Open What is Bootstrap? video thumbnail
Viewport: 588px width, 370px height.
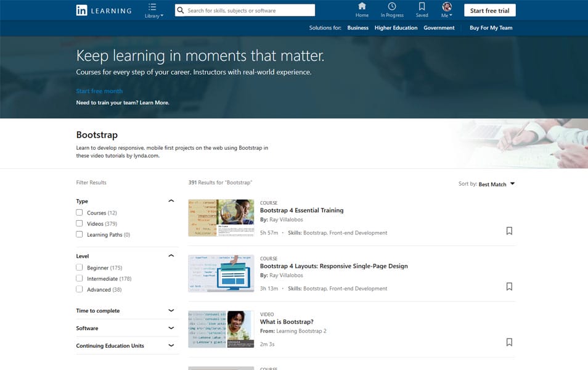tap(221, 329)
